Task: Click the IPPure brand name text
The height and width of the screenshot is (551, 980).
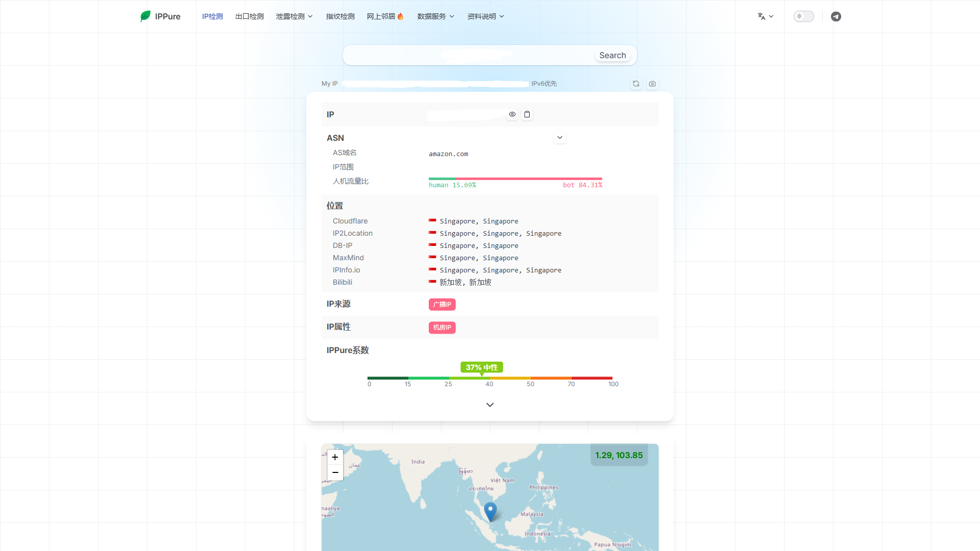Action: point(168,16)
